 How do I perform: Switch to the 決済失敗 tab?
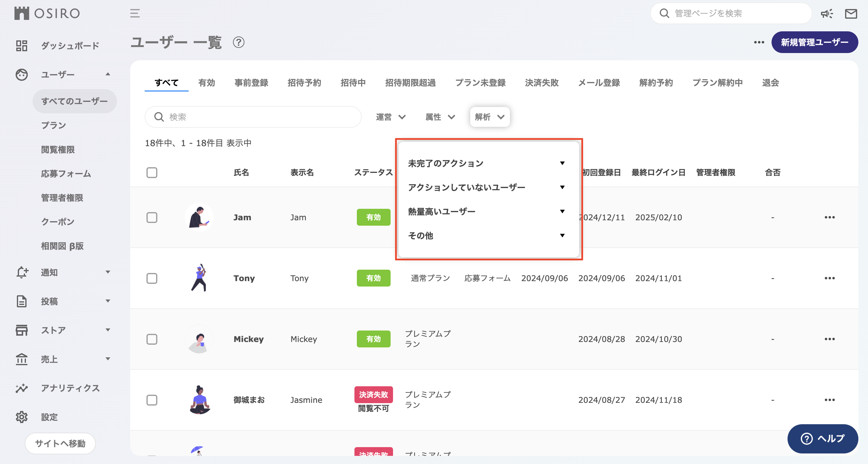coord(542,83)
